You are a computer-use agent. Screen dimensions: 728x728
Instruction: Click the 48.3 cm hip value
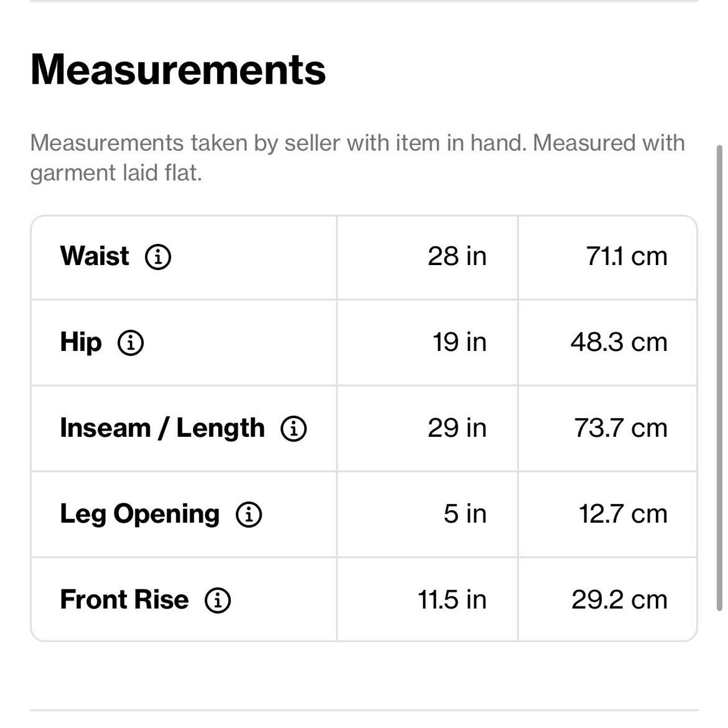pos(619,342)
